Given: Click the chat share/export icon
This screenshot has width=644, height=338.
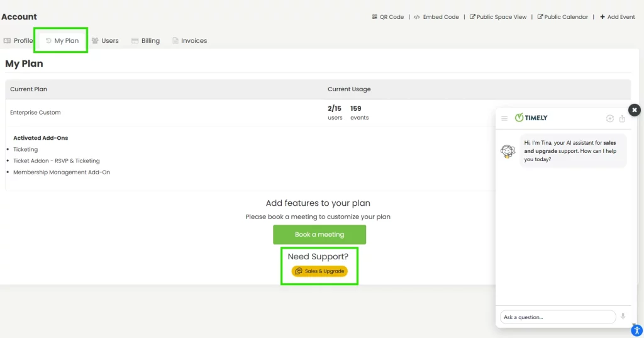Looking at the screenshot, I should 622,118.
